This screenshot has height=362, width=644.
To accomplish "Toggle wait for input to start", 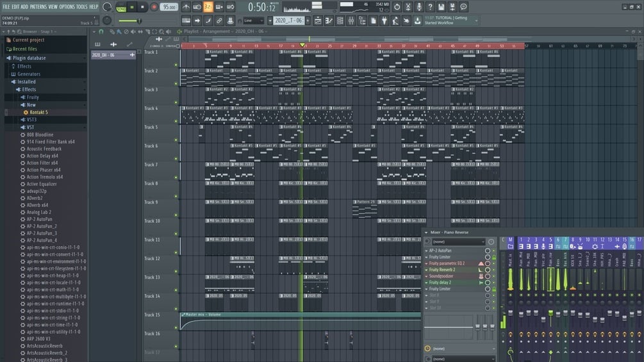I will click(197, 7).
